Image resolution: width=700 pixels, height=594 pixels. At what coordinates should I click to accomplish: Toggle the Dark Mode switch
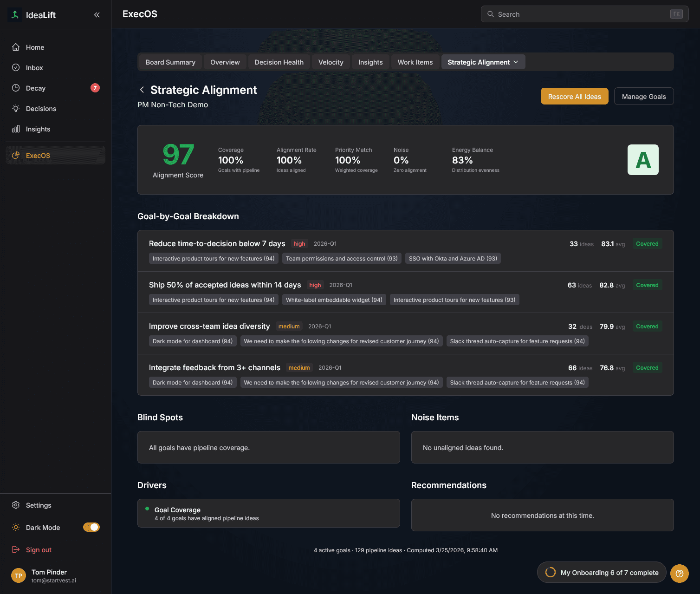click(x=91, y=527)
